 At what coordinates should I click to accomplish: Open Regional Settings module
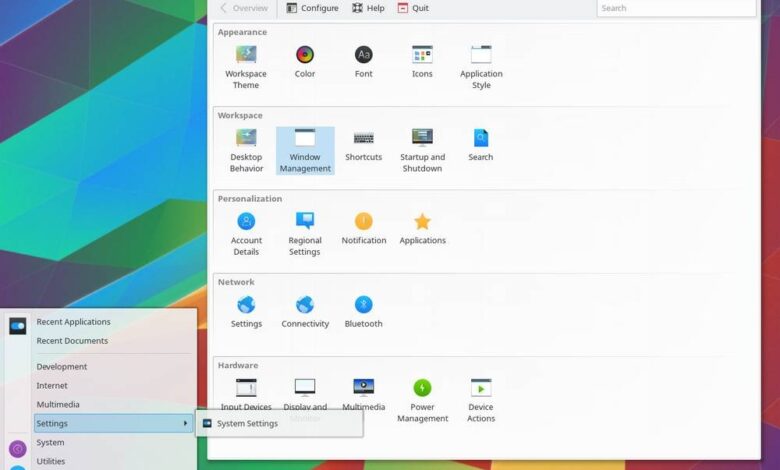coord(305,234)
